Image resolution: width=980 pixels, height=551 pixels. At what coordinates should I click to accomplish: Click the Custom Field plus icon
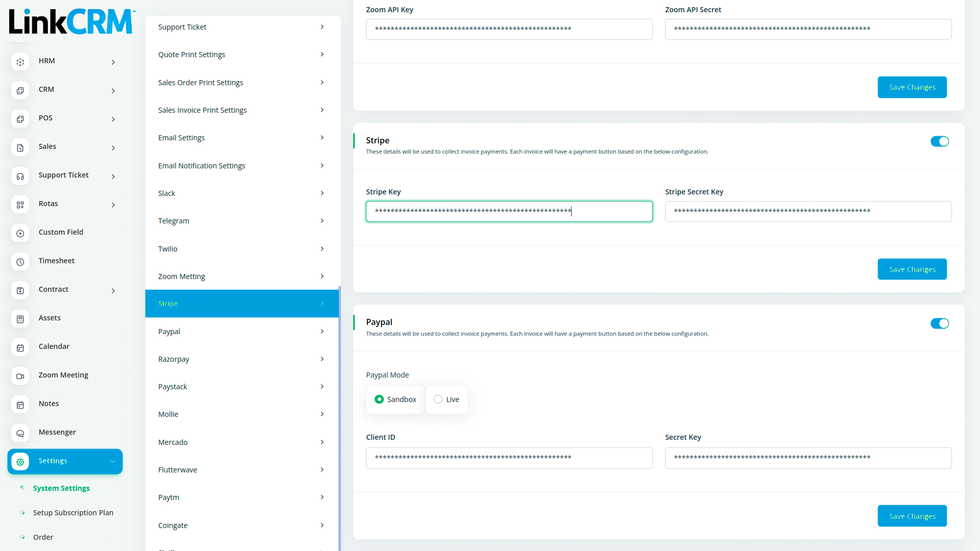click(x=20, y=233)
